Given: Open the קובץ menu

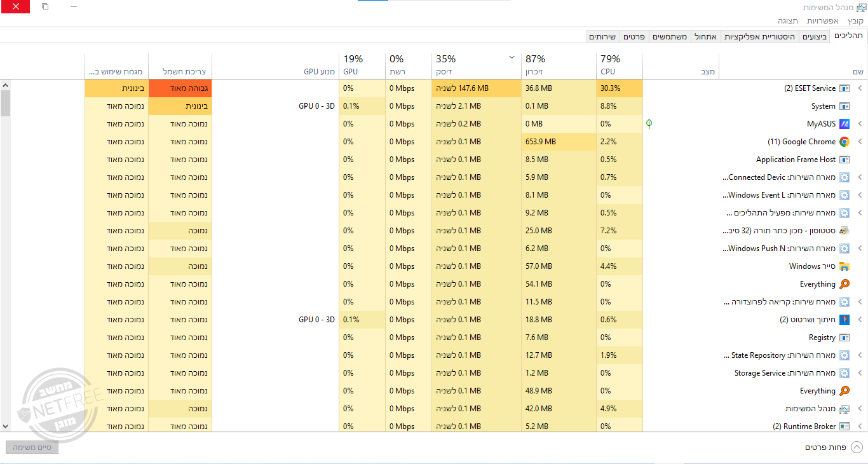Looking at the screenshot, I should tap(855, 21).
